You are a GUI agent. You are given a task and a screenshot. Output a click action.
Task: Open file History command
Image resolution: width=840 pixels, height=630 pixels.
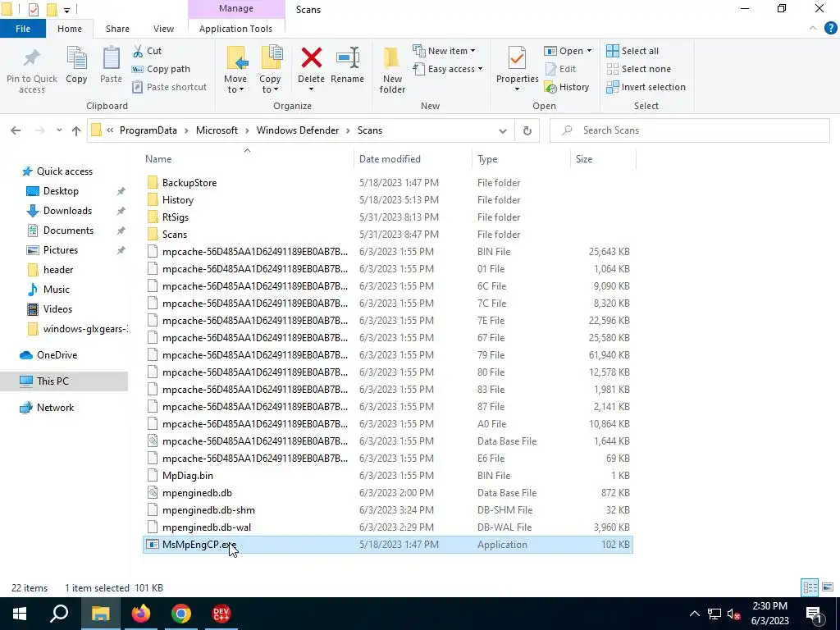pos(567,87)
